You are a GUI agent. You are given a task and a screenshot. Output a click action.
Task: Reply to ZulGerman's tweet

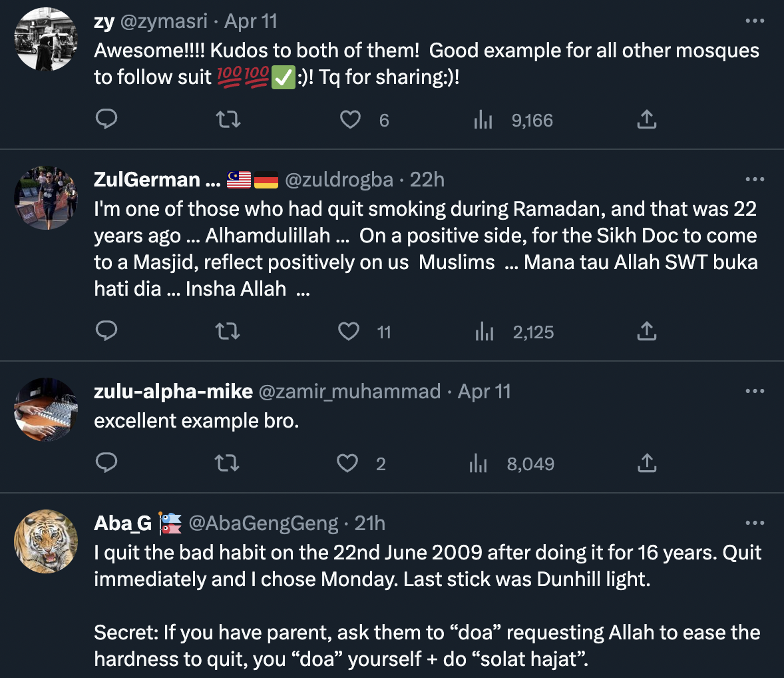(x=107, y=331)
